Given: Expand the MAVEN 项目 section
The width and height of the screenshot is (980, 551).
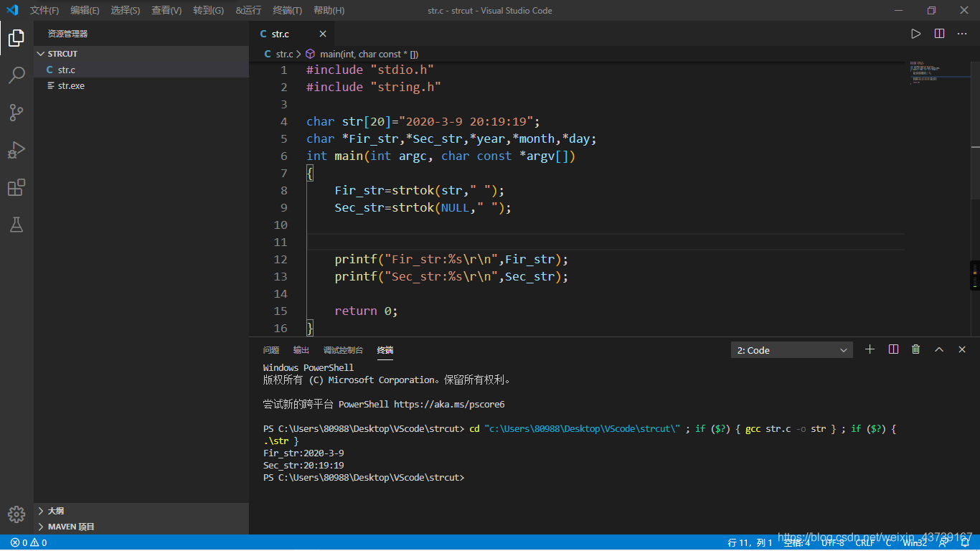Looking at the screenshot, I should click(141, 527).
